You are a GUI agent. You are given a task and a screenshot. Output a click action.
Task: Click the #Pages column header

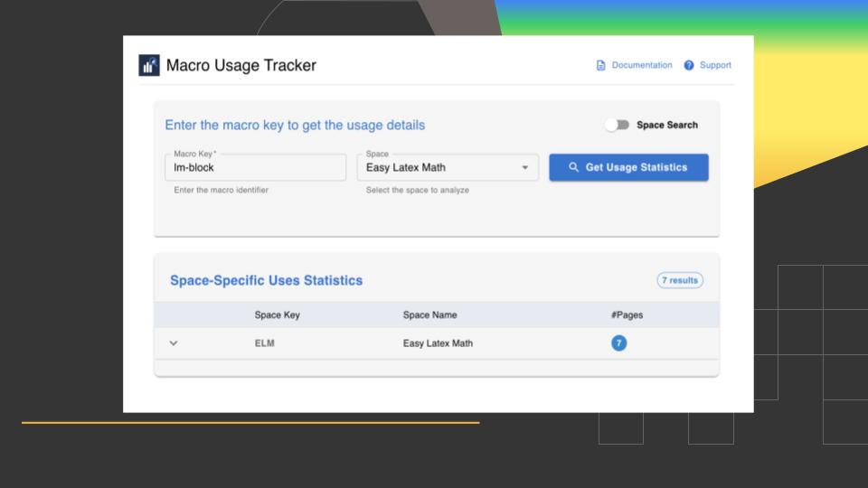click(627, 314)
